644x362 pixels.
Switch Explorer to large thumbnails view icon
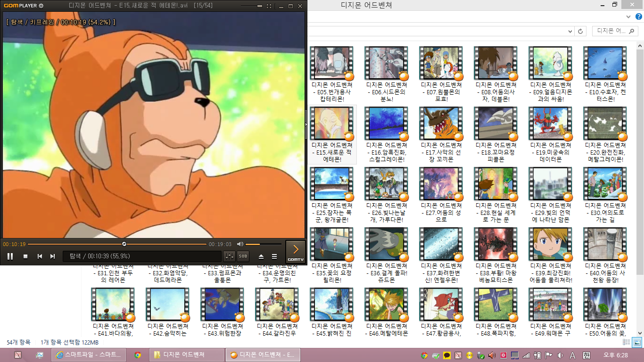click(637, 343)
